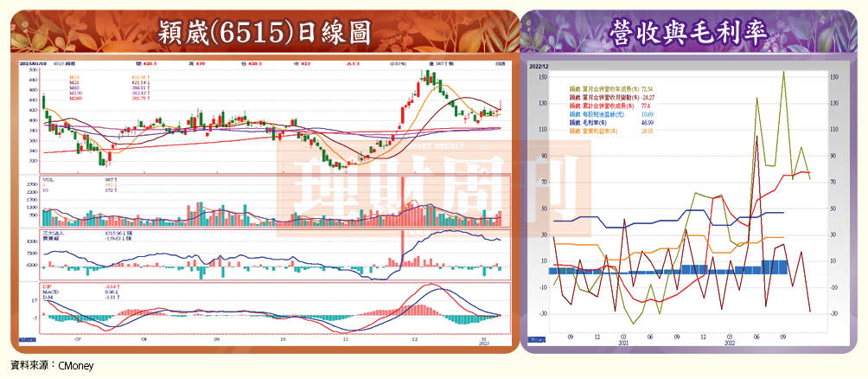Click the M260 moving average legend entry

pyautogui.click(x=74, y=99)
